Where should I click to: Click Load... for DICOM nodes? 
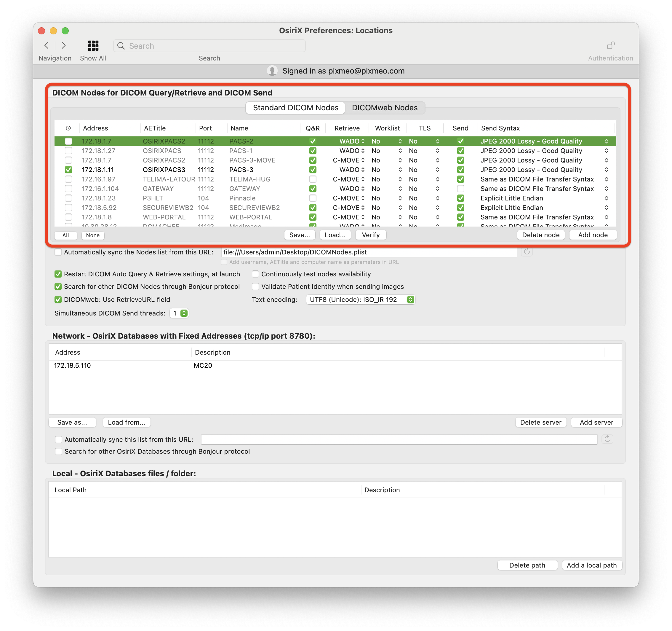click(x=335, y=235)
